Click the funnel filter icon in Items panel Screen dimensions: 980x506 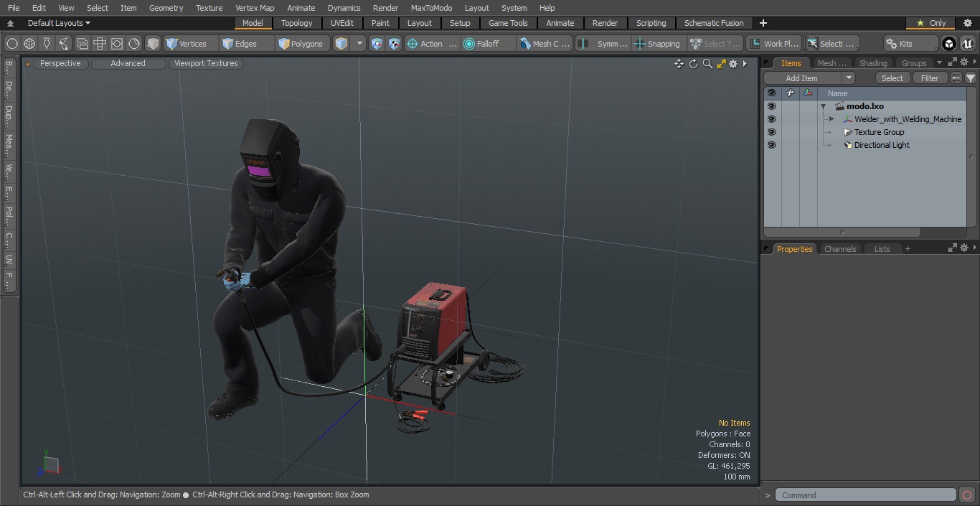971,78
